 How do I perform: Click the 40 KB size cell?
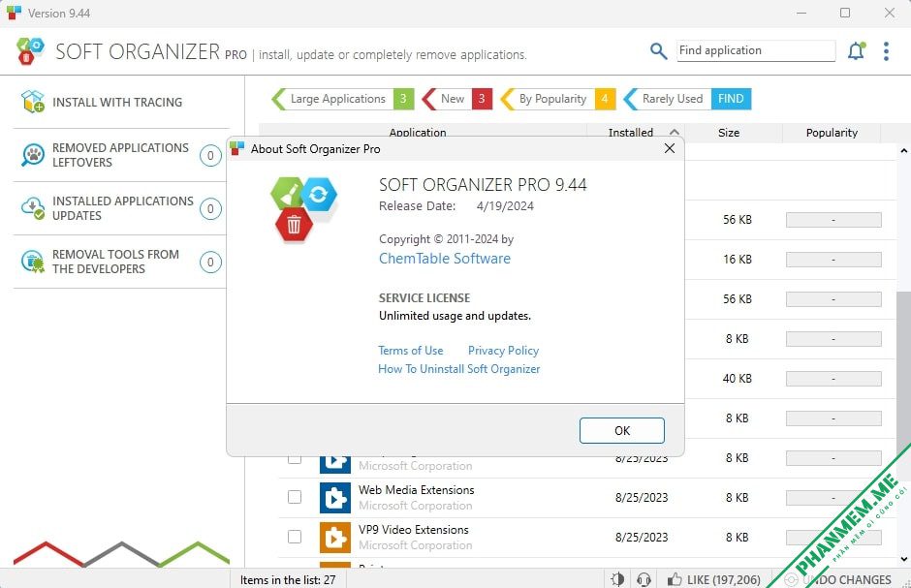(x=737, y=379)
